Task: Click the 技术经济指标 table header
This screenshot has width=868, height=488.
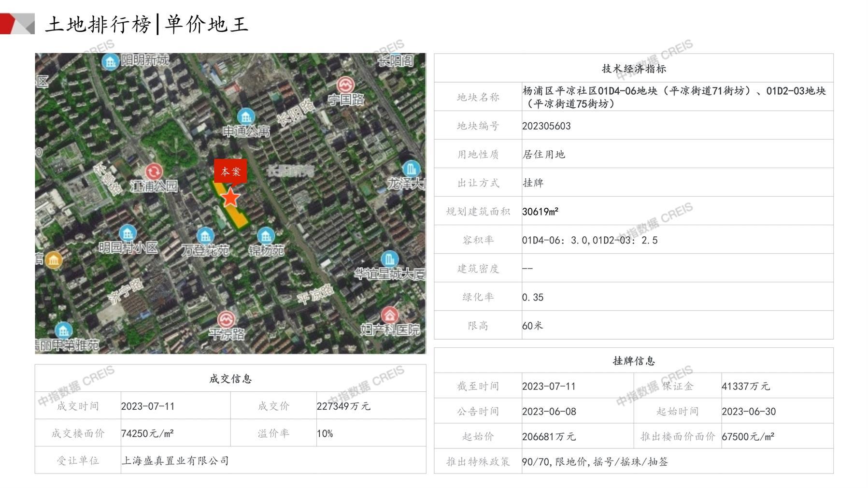Action: pyautogui.click(x=633, y=69)
